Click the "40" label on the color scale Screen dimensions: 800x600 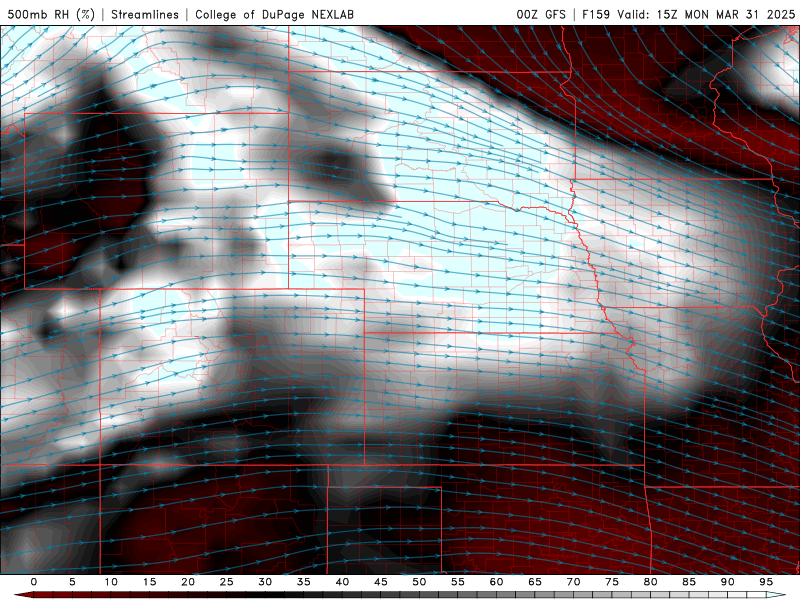pyautogui.click(x=342, y=582)
